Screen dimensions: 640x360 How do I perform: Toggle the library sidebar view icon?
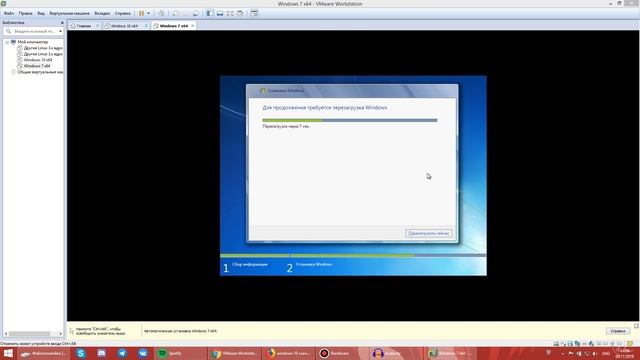coord(209,13)
